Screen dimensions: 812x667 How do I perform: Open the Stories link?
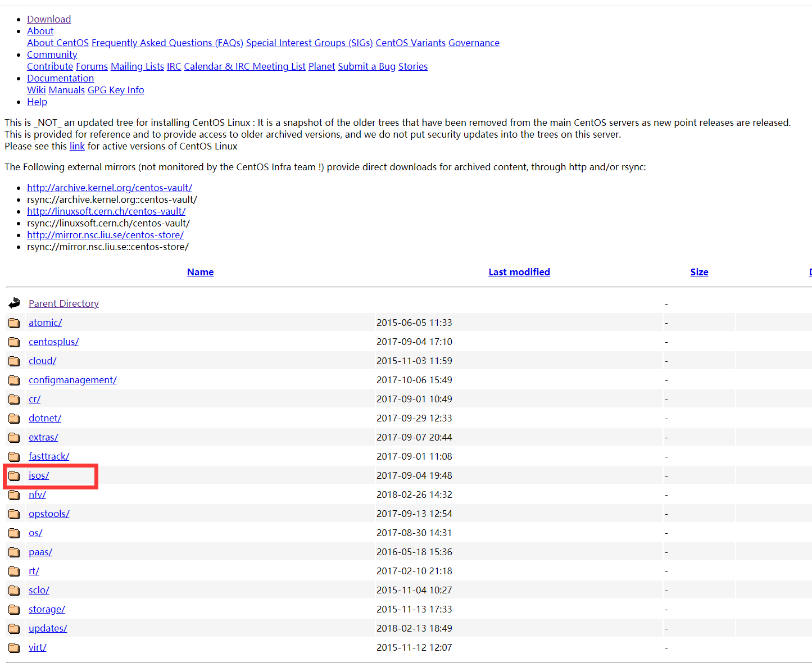point(413,66)
